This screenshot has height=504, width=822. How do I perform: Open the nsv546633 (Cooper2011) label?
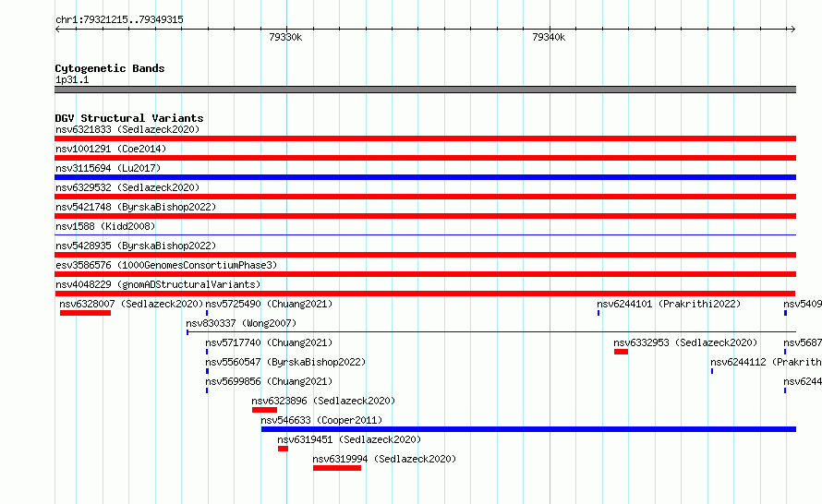(x=321, y=420)
